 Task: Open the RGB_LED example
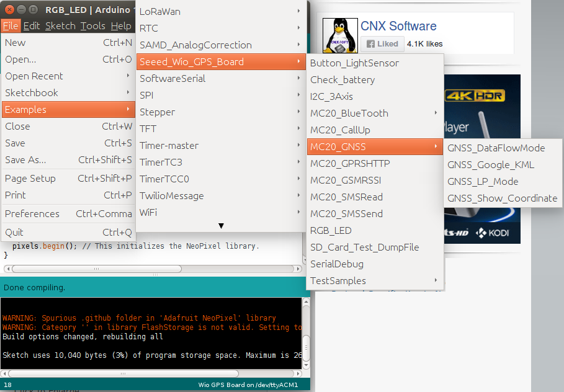(x=375, y=231)
